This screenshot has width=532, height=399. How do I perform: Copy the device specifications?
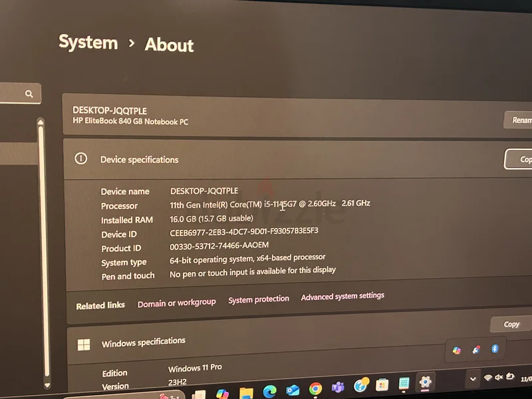518,159
